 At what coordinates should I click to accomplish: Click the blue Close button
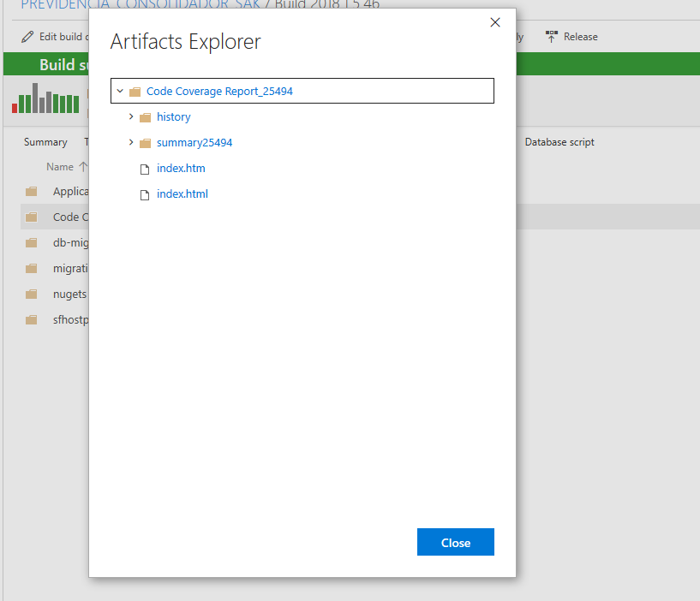coord(455,542)
